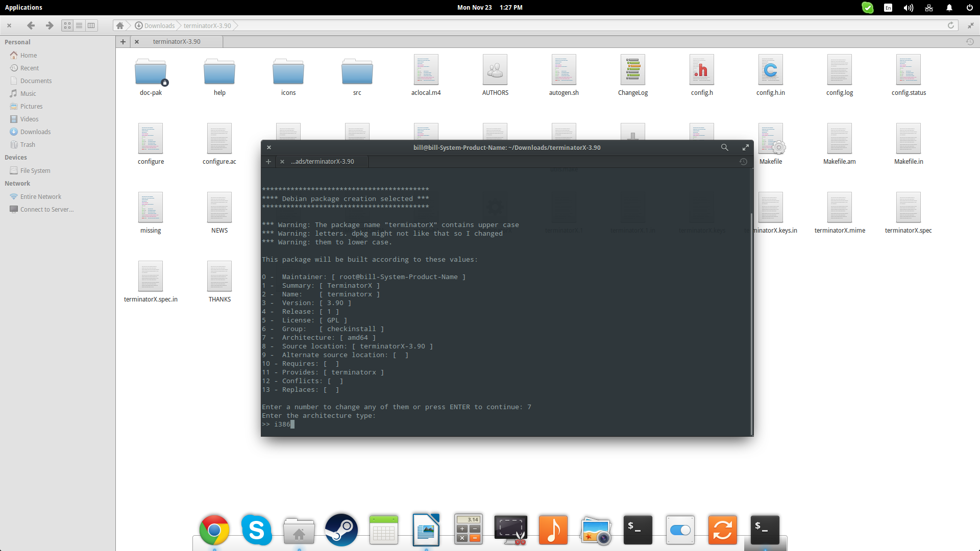
Task: Select the AUTHORS file
Action: [495, 76]
